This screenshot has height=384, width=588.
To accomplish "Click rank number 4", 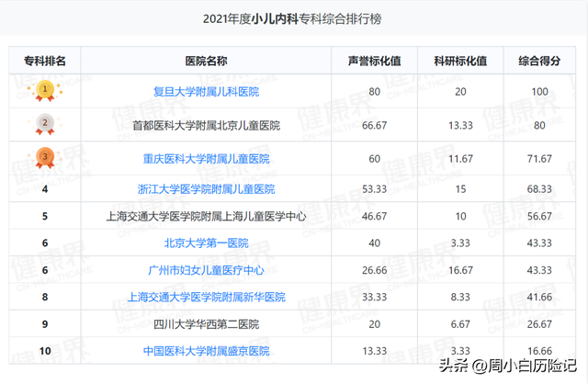I will (x=45, y=189).
